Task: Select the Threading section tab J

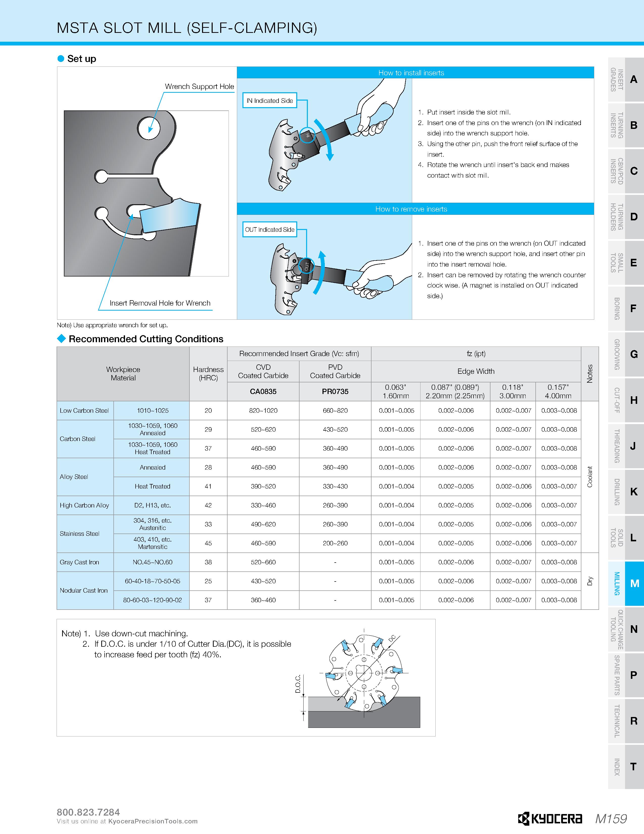Action: point(626,446)
